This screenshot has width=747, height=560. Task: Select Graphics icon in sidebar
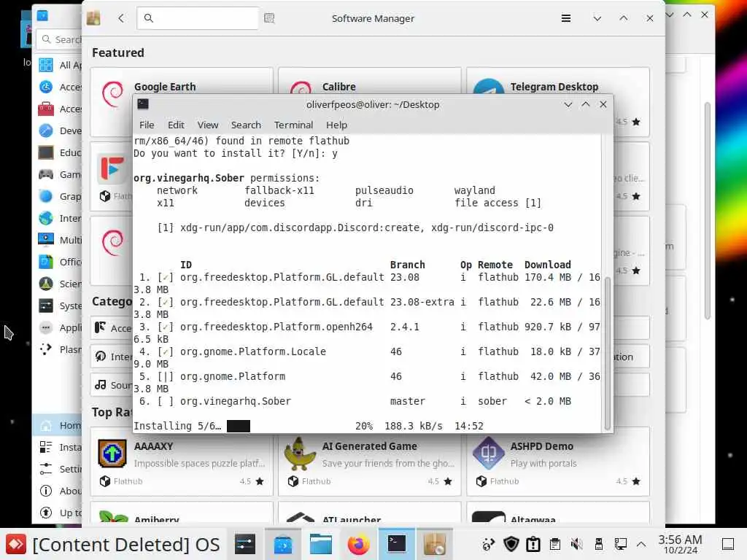click(46, 196)
